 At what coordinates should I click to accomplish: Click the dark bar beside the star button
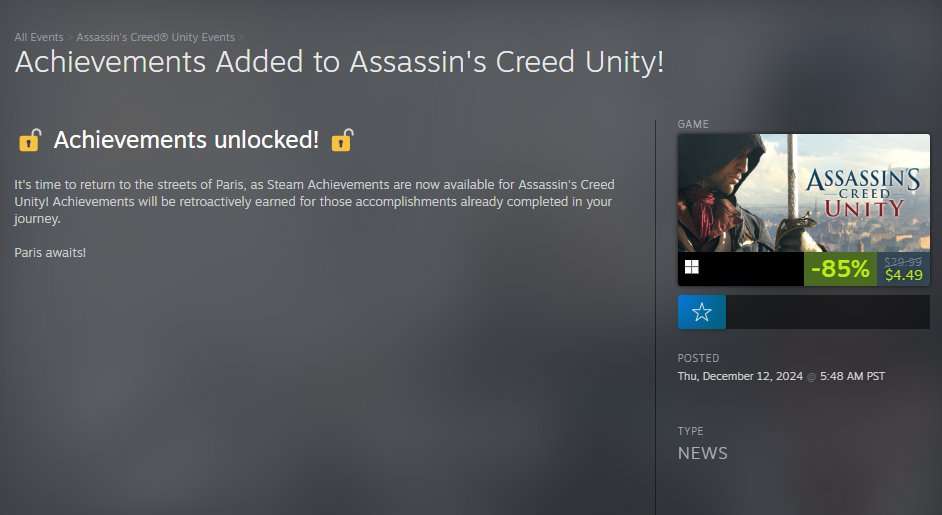[827, 312]
